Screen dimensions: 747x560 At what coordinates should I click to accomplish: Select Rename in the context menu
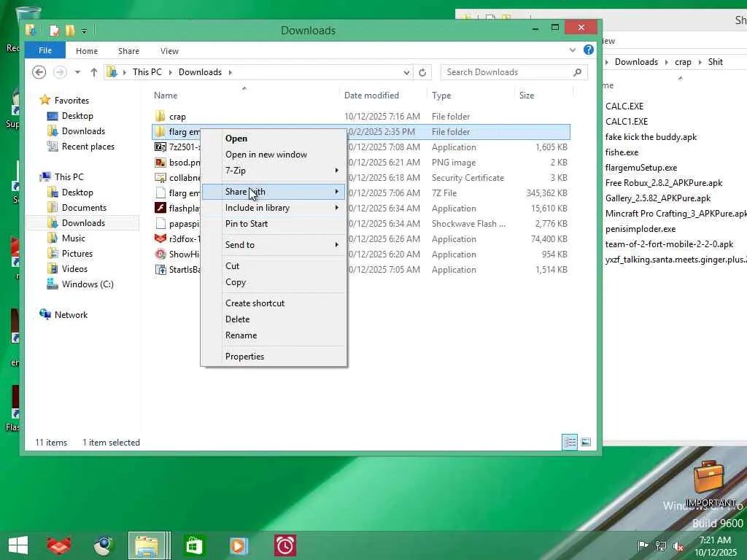pos(241,335)
